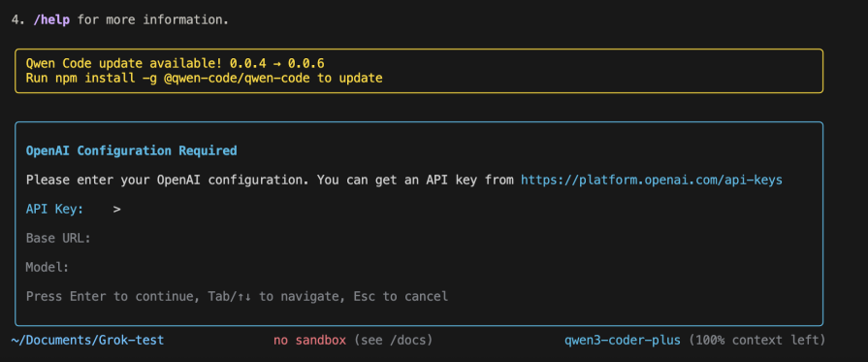Click the OpenAI Configuration Required heading
Screen dimensions: 868x362
pyautogui.click(x=131, y=150)
